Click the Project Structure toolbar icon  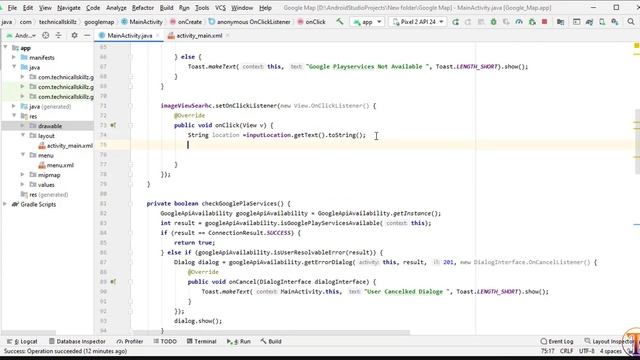[560, 22]
